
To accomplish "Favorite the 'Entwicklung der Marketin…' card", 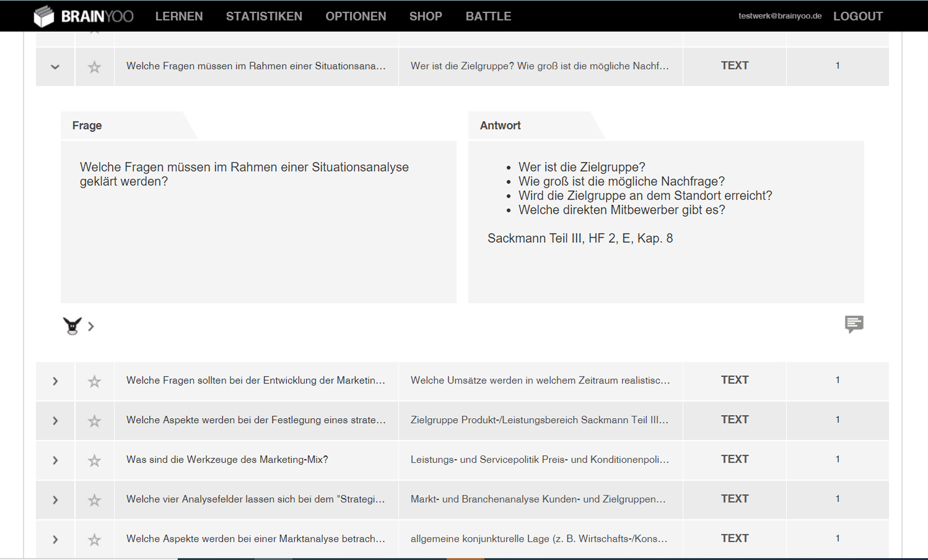I will 94,381.
